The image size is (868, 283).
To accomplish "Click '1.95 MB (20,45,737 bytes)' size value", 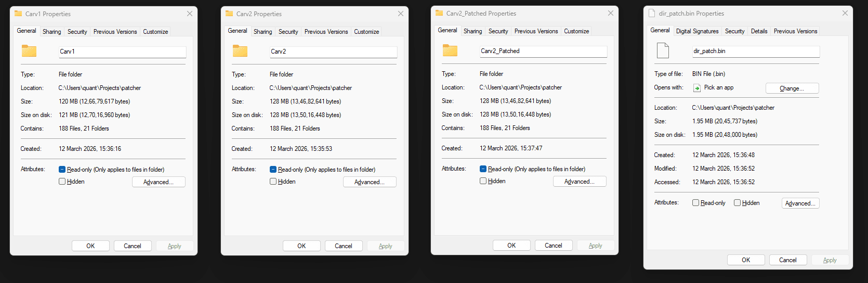I will (725, 121).
